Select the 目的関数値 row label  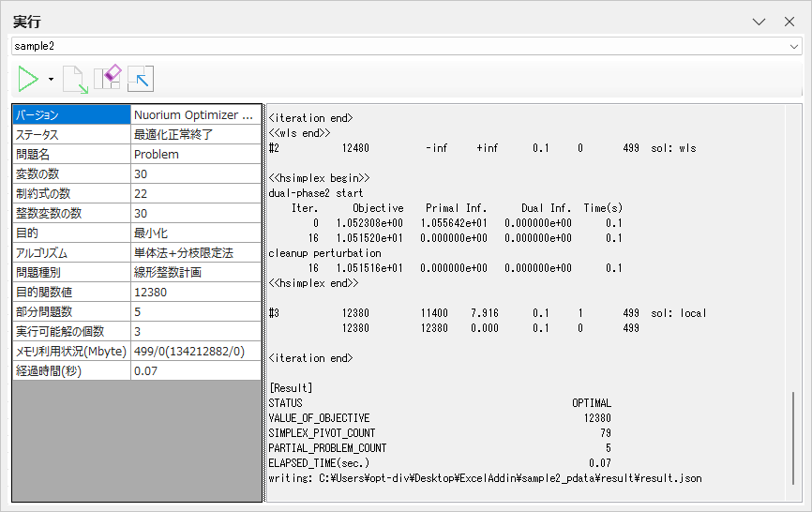tap(71, 292)
